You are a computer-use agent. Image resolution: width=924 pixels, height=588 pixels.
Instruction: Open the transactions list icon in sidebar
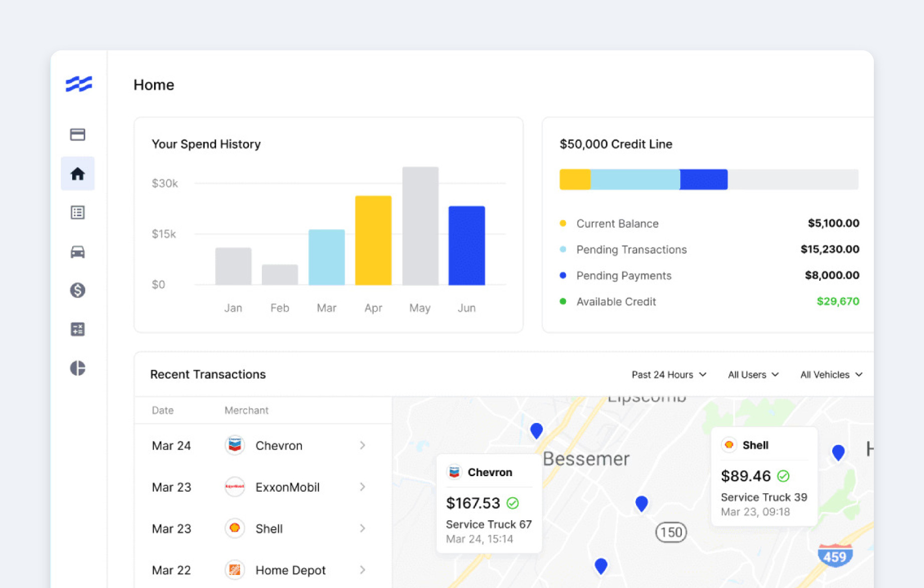78,212
